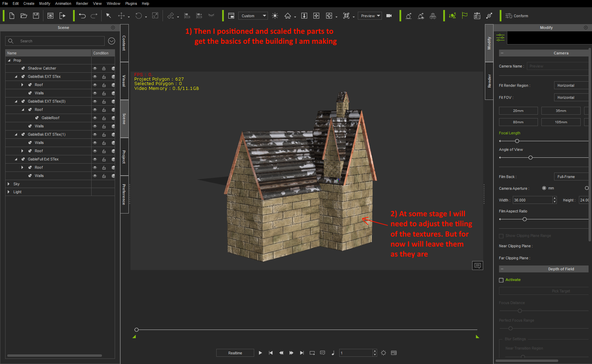Save the project with floppy icon

[x=36, y=16]
